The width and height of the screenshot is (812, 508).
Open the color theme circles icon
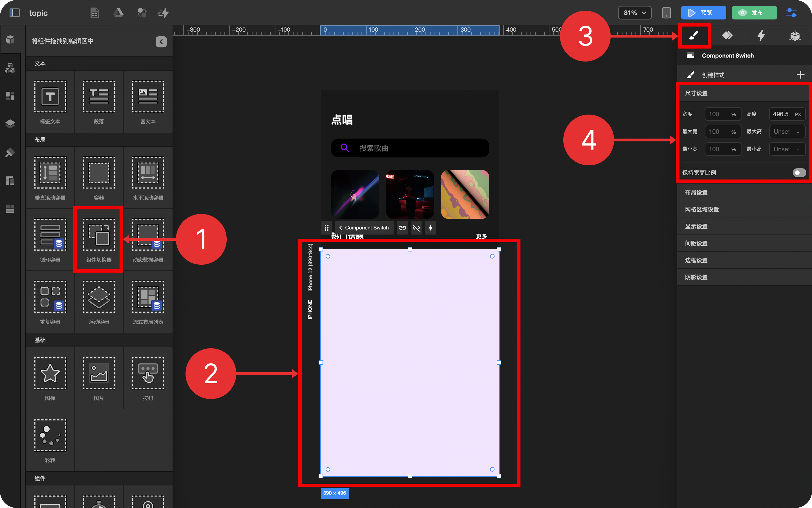[x=142, y=13]
